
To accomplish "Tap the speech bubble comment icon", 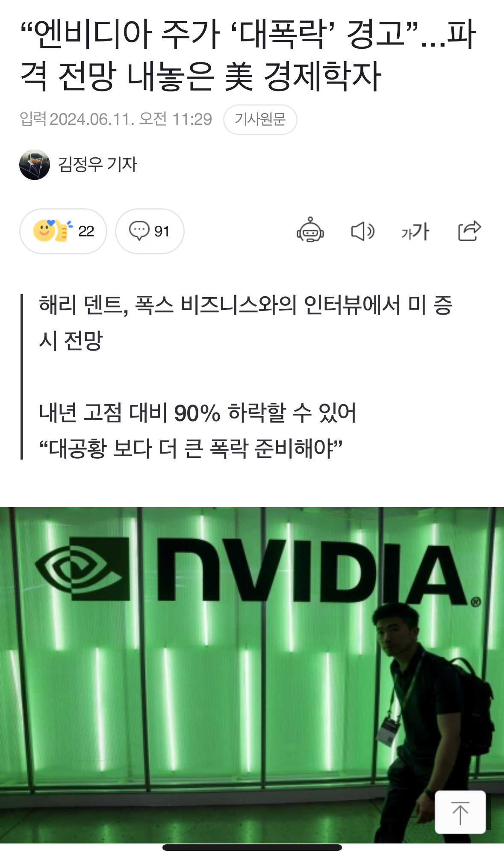I will tap(139, 231).
